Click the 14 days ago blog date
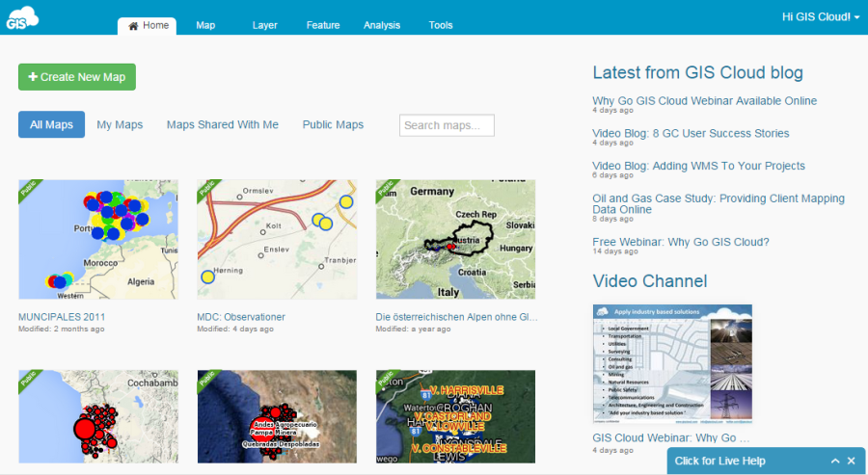This screenshot has width=868, height=475. pos(615,251)
